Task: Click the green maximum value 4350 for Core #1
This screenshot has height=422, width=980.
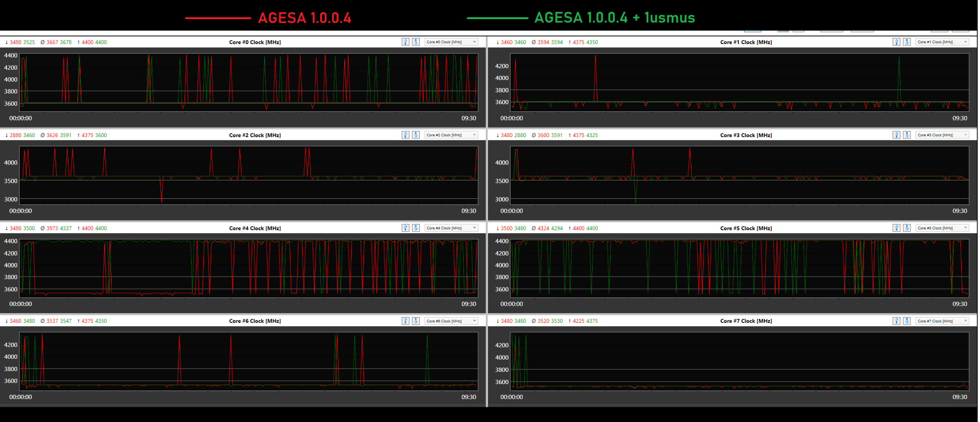Action: [592, 42]
